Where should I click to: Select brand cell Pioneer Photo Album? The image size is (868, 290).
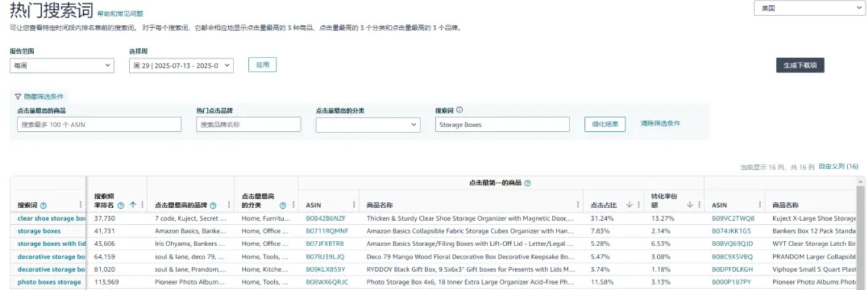click(190, 282)
